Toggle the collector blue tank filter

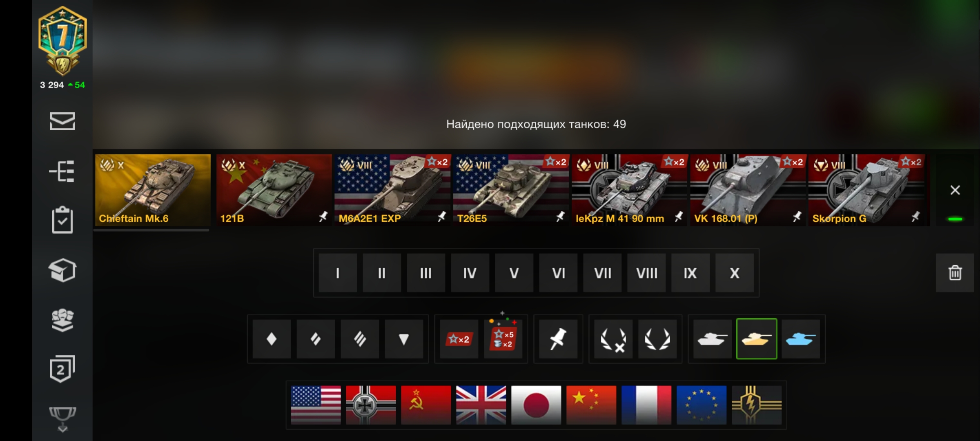pyautogui.click(x=801, y=339)
